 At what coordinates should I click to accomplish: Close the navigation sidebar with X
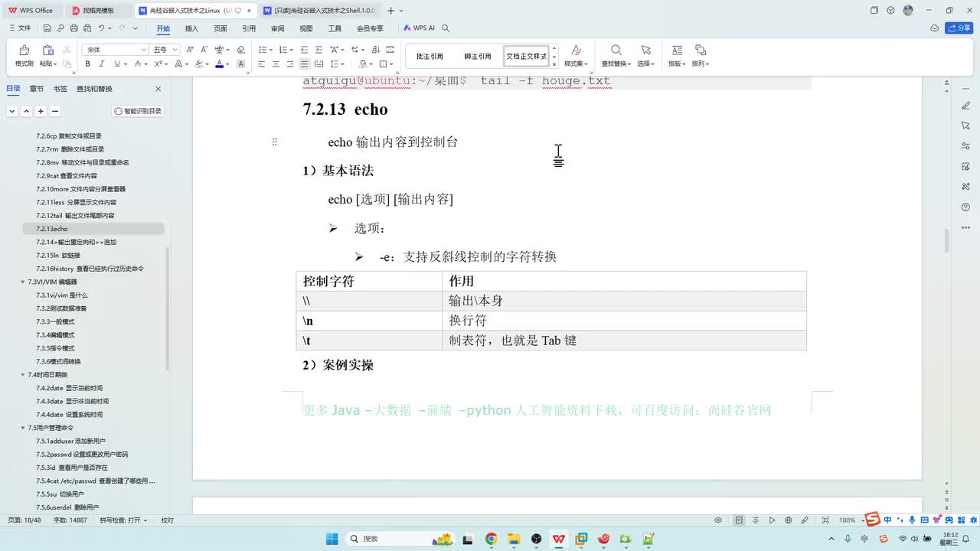[158, 89]
